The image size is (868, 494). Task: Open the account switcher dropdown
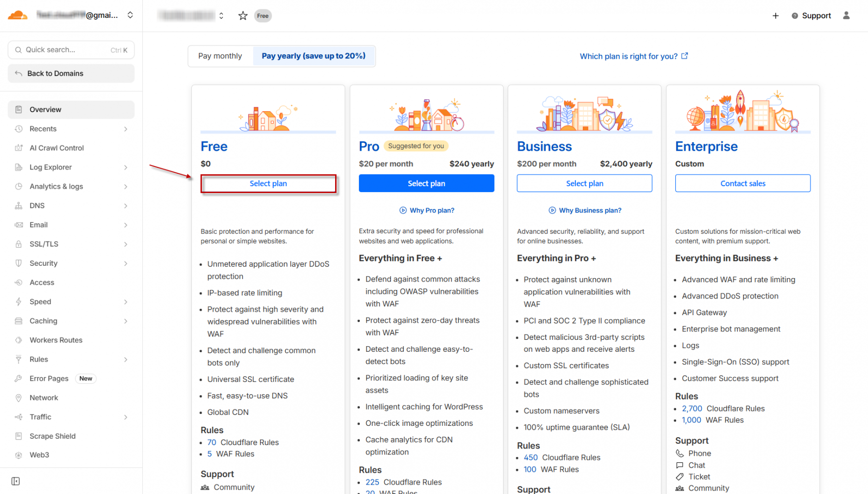[x=130, y=15]
